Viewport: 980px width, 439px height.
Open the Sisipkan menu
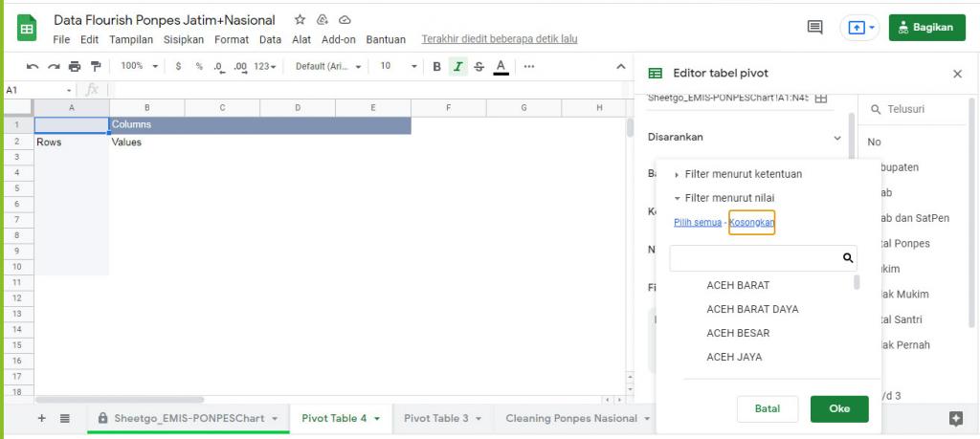184,39
